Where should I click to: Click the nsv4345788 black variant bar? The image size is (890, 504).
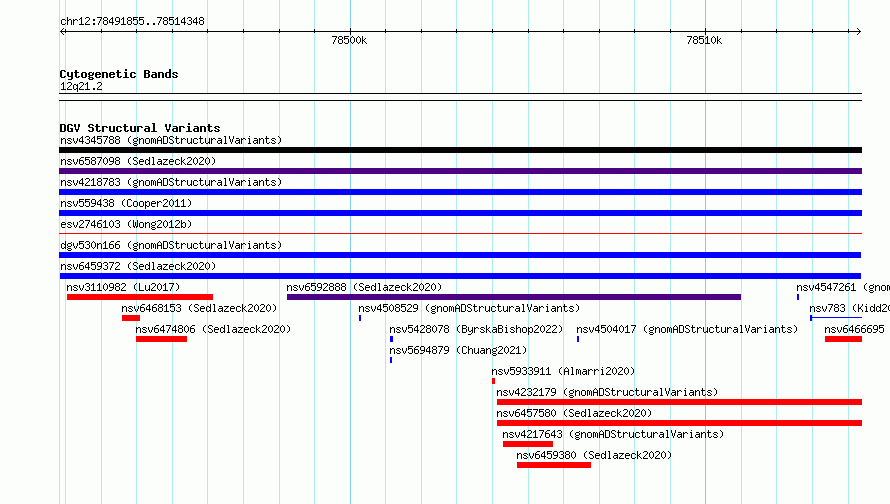pos(460,150)
